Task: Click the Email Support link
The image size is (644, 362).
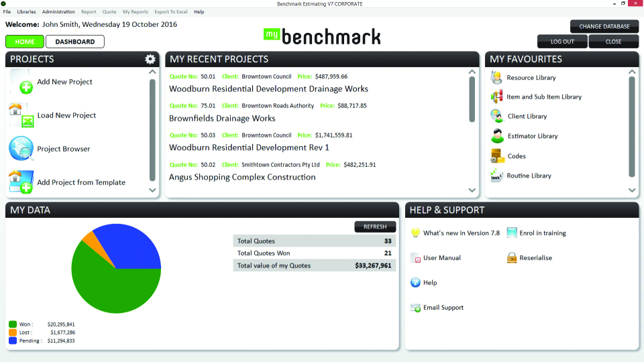Action: (x=443, y=308)
